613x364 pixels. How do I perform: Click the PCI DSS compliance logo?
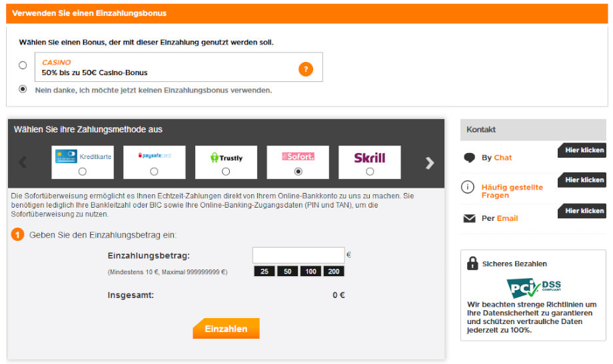tap(534, 288)
